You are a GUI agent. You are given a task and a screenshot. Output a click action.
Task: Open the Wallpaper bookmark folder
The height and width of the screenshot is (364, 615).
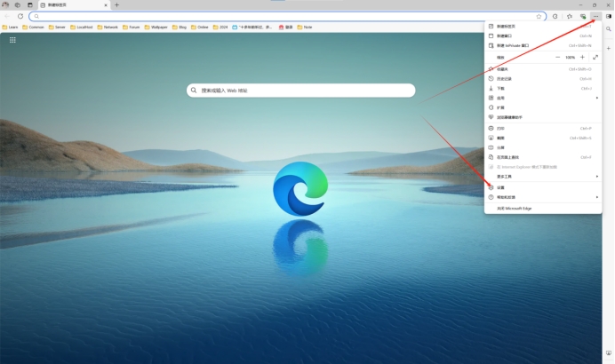[157, 28]
